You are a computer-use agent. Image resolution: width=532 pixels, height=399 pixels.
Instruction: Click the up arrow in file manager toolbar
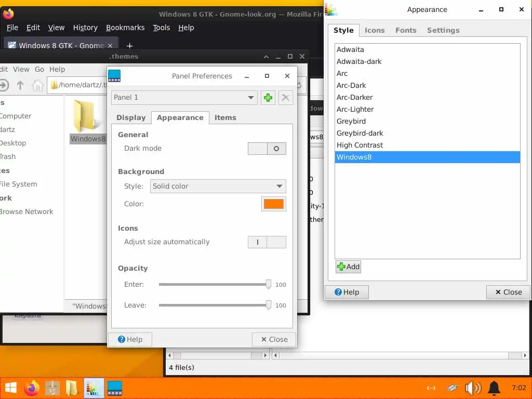tap(20, 85)
